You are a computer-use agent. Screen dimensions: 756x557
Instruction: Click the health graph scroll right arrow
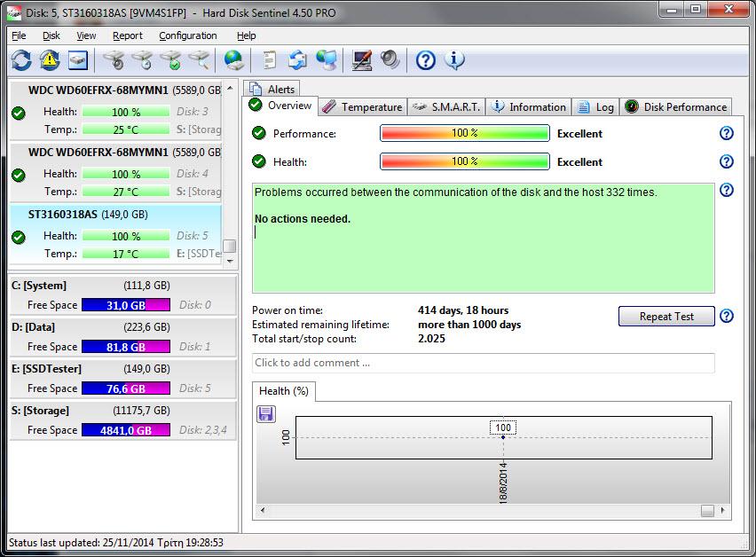722,510
